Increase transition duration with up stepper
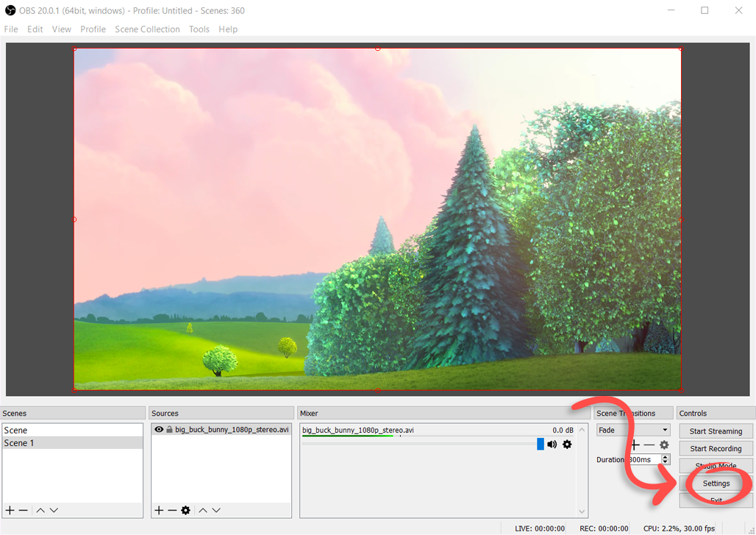The width and height of the screenshot is (756, 535). [x=666, y=457]
